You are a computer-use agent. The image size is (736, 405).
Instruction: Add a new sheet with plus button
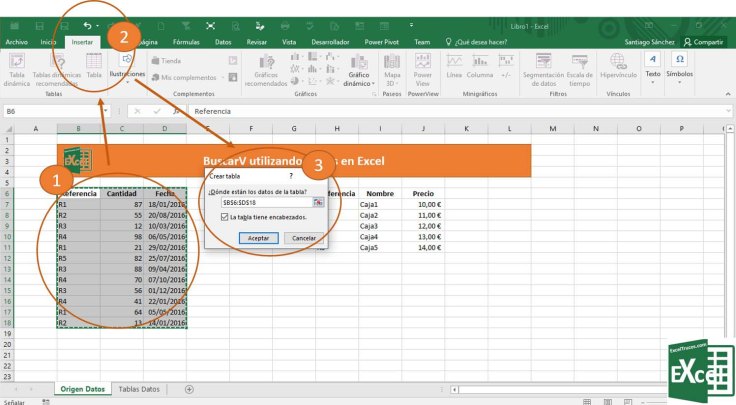(x=189, y=389)
